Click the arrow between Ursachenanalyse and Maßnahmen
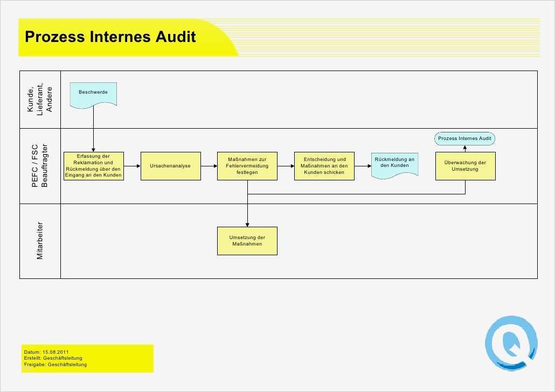Screen dimensions: 555x392 [209, 166]
